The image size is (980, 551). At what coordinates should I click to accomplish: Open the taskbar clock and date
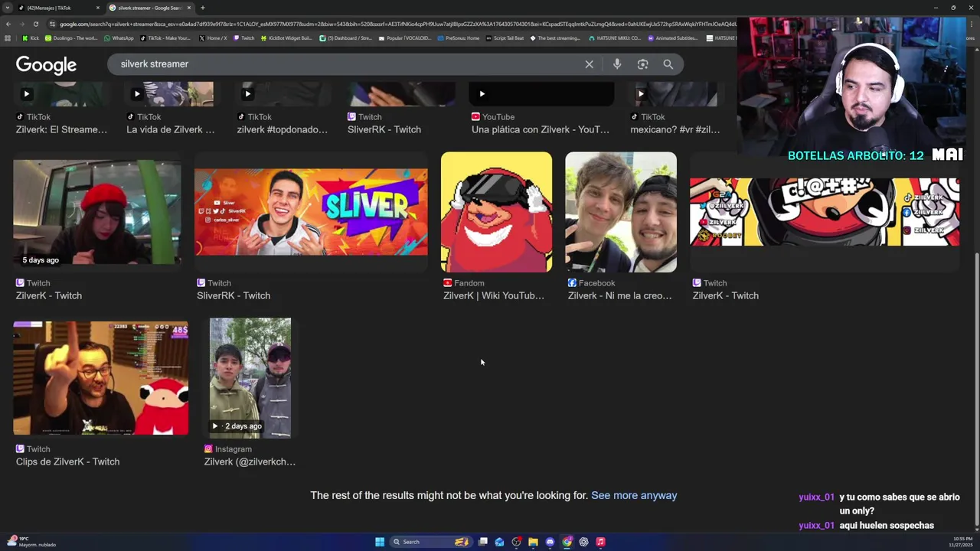click(x=961, y=542)
